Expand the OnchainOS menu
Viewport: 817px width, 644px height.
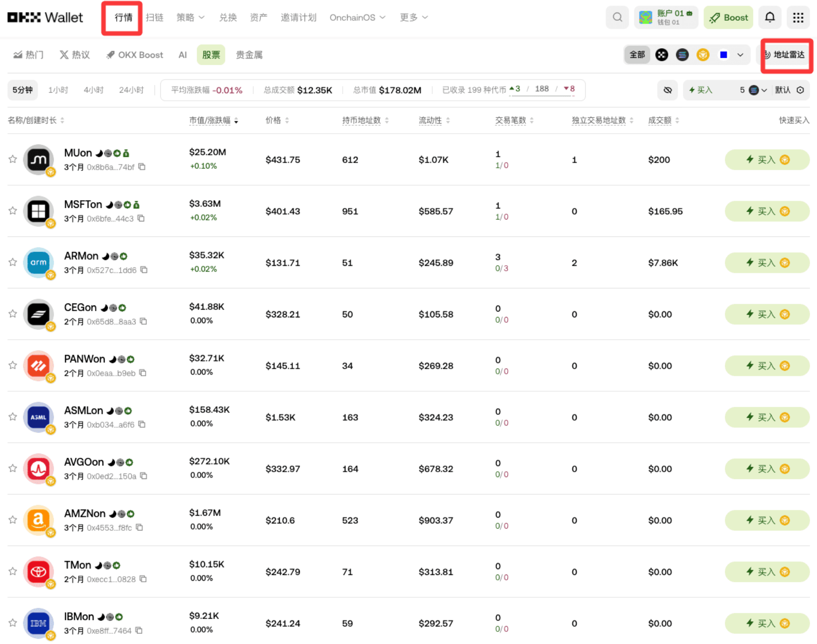tap(357, 18)
